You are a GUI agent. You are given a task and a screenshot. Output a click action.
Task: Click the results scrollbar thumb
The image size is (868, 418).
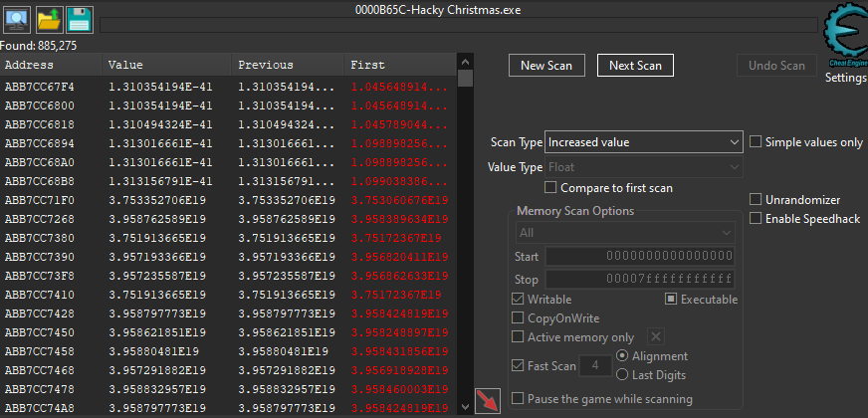tap(466, 78)
